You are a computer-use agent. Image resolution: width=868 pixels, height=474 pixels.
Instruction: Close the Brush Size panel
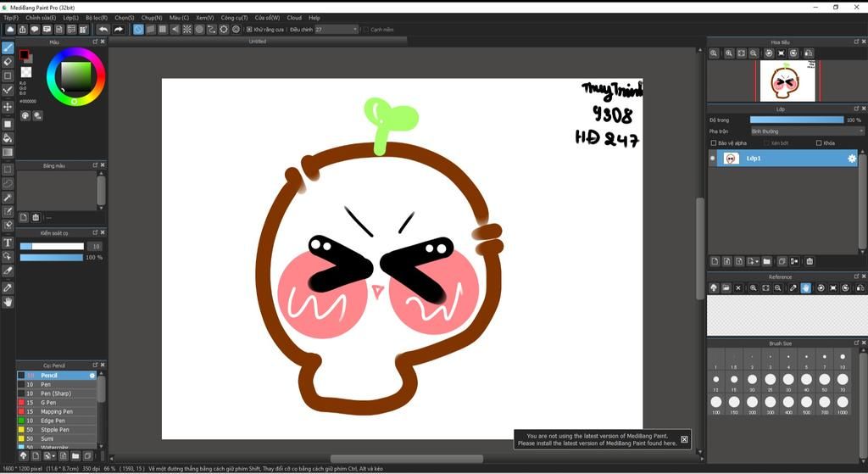[864, 343]
